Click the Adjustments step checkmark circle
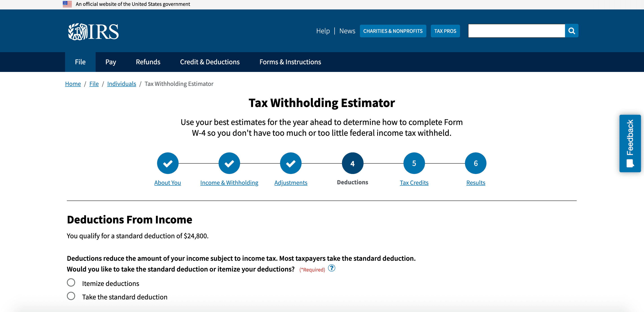This screenshot has height=312, width=644. 291,163
